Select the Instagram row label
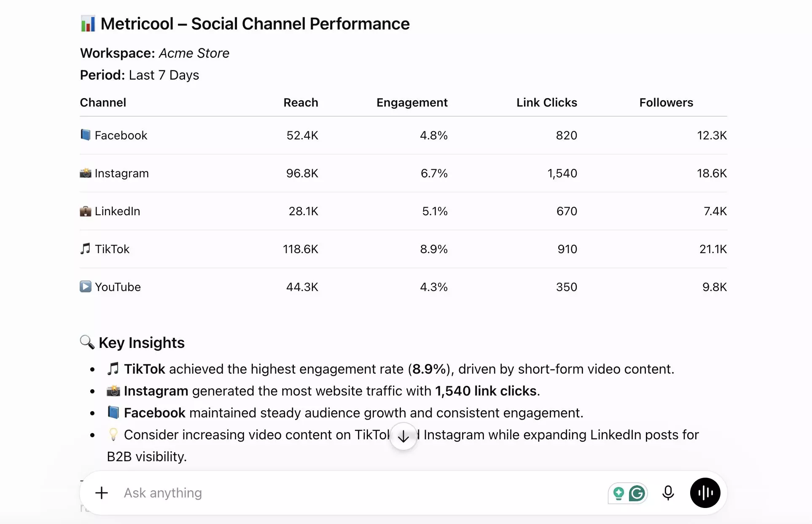 (122, 173)
